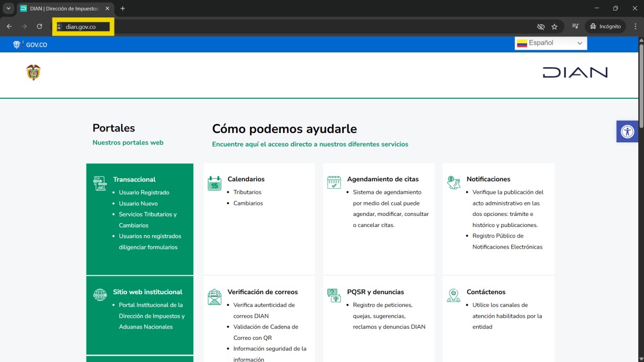Open Sistema de agendamiento description link
The width and height of the screenshot is (644, 362).
[x=391, y=209]
